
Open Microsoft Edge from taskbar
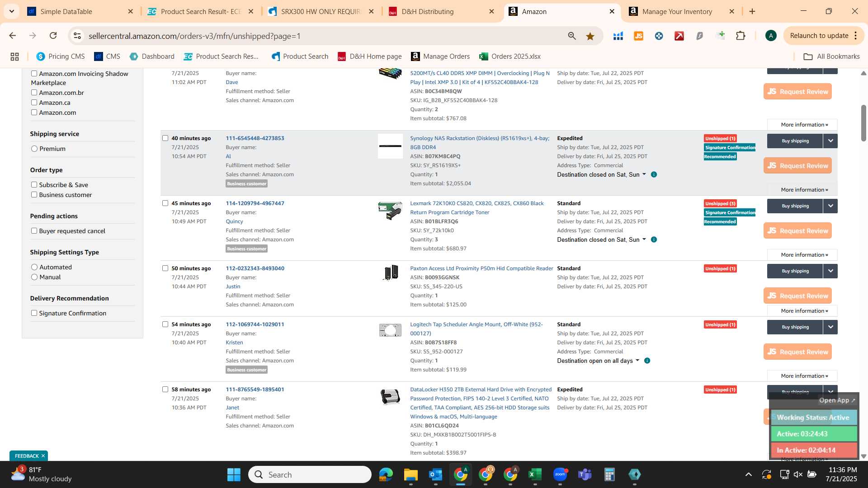[x=386, y=474]
